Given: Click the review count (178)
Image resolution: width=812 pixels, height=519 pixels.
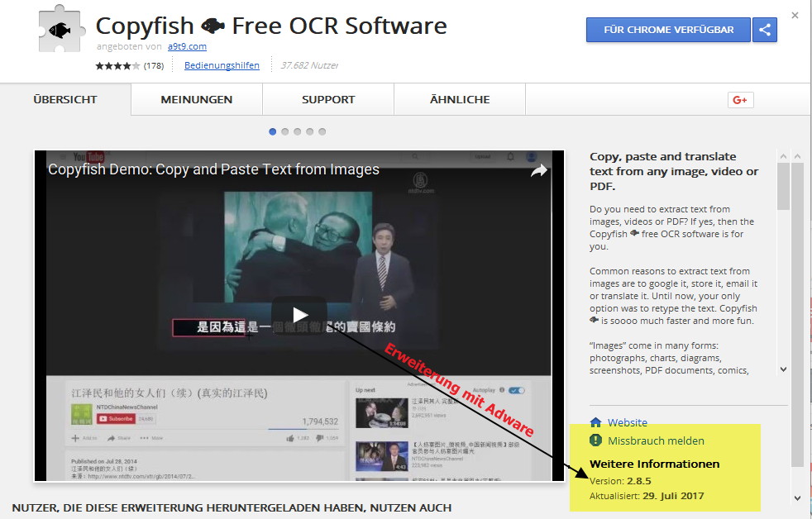Looking at the screenshot, I should click(154, 66).
